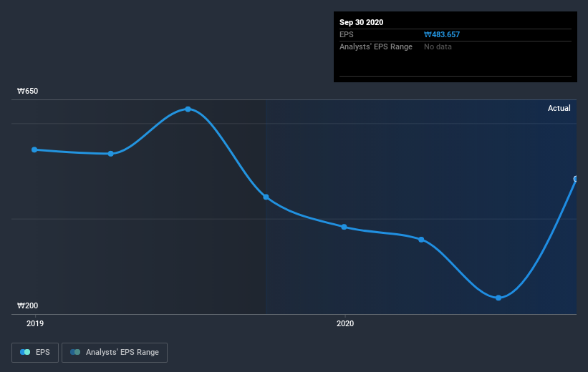Click the ₩200 axis label
Screen dimensions: 588x372
27,305
